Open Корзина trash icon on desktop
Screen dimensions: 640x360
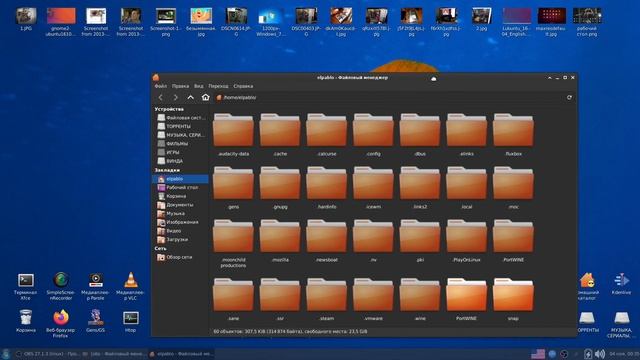coord(26,321)
